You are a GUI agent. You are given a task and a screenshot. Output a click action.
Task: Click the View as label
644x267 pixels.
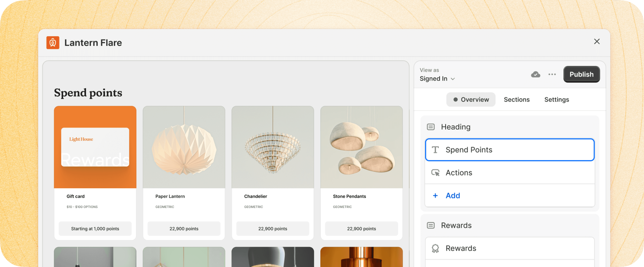pyautogui.click(x=429, y=70)
